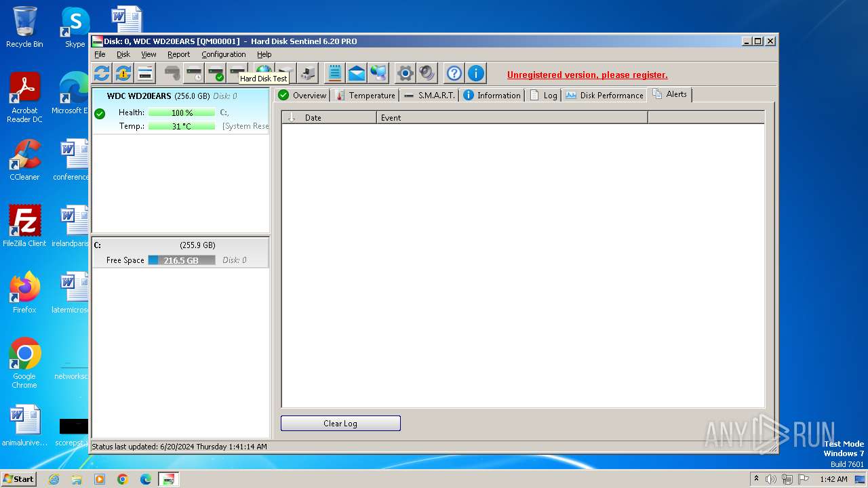Click the tray network icon
The width and height of the screenshot is (868, 488).
[x=787, y=479]
